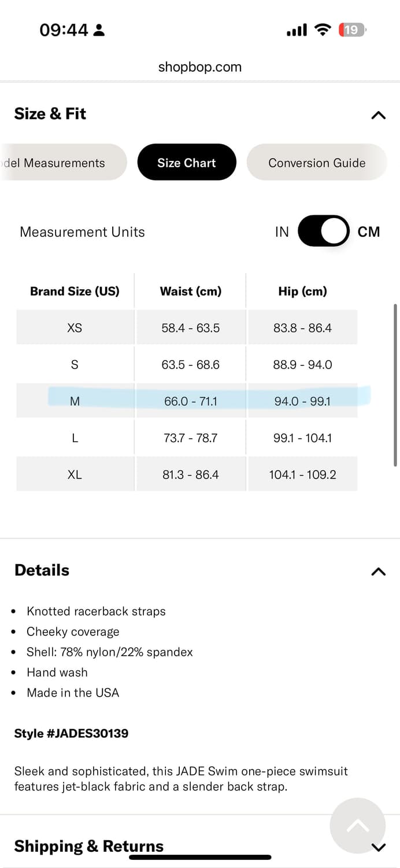Tap the cellular signal bars icon
The image size is (400, 868).
coord(297,30)
